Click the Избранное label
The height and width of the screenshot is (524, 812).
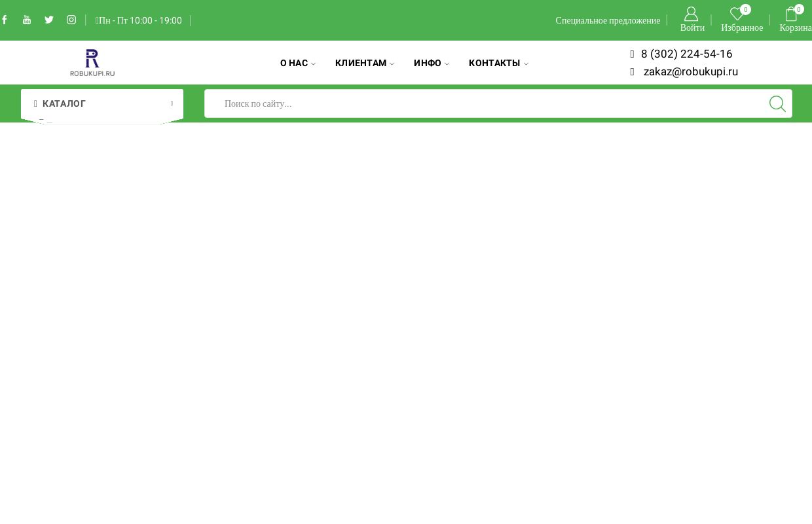coord(742,28)
